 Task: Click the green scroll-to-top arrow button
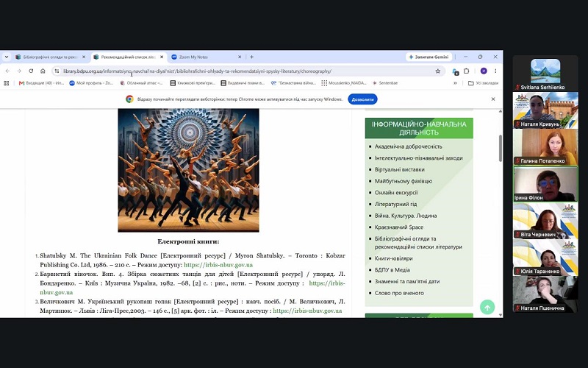(487, 308)
